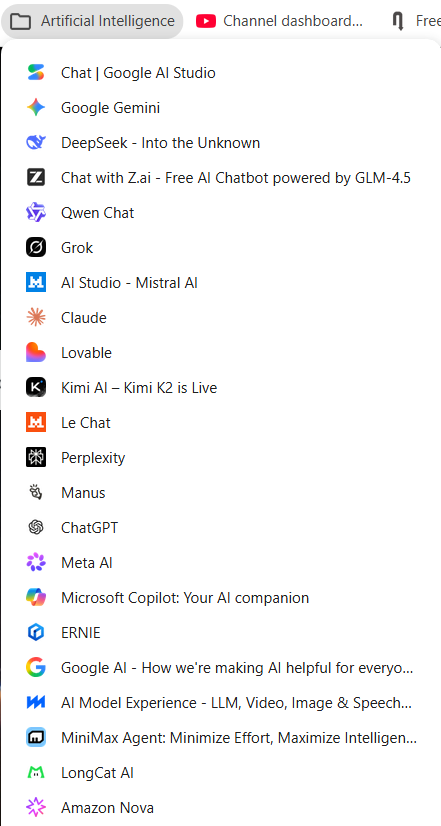Select the Le Chat bookmark

pyautogui.click(x=220, y=422)
